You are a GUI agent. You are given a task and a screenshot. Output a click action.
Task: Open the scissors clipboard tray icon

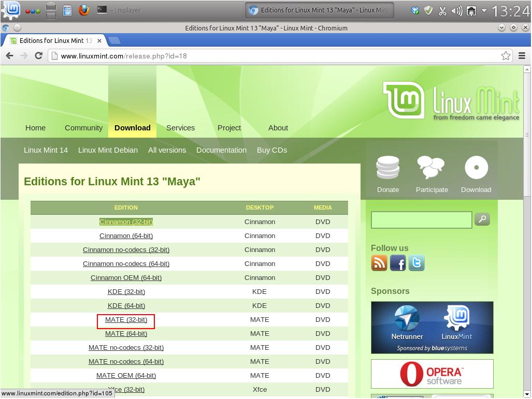442,11
